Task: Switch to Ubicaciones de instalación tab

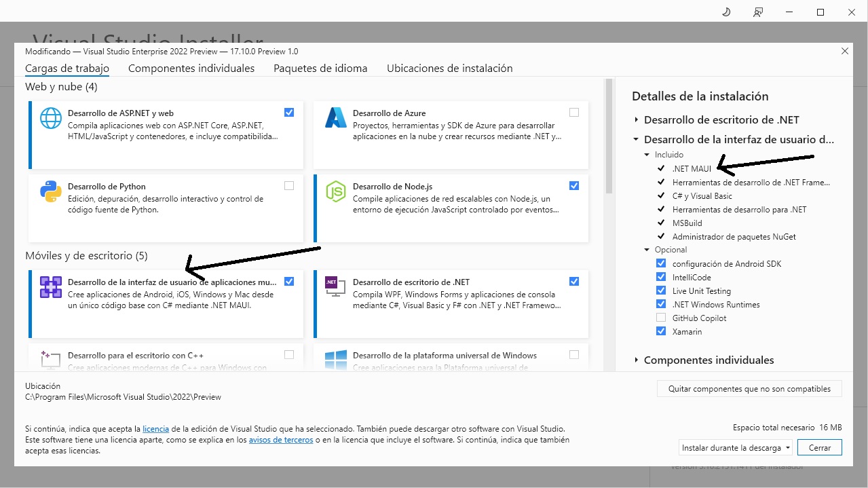Action: [450, 69]
